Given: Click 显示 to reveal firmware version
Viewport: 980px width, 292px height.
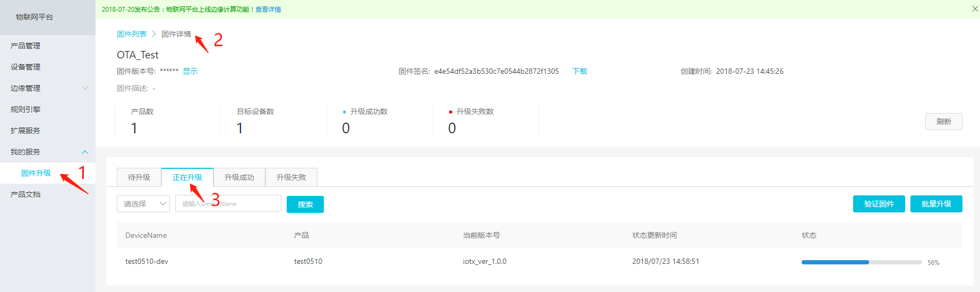Looking at the screenshot, I should (190, 71).
